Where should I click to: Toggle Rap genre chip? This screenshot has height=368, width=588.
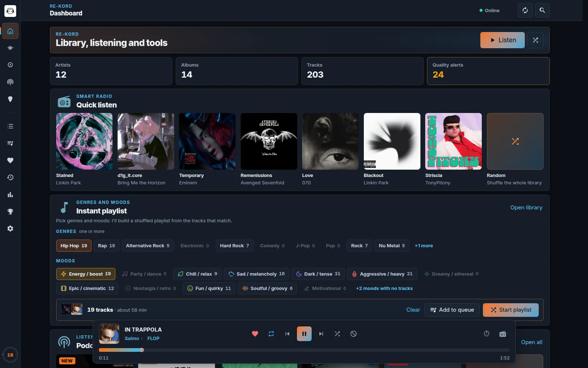(x=107, y=245)
